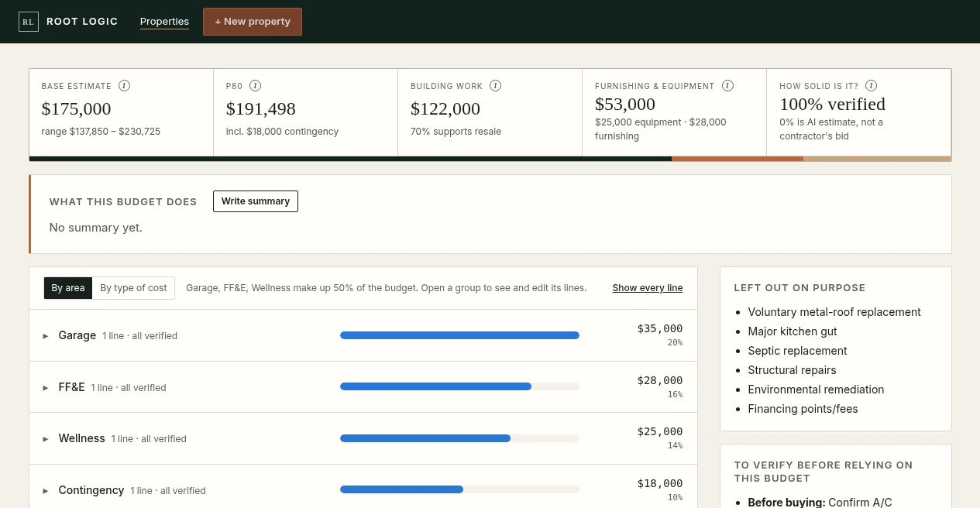Click the RL Root Logic logo icon

pyautogui.click(x=28, y=22)
